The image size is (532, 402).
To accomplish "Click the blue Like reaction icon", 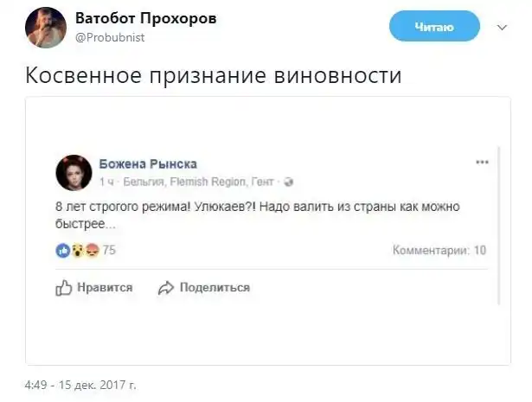I will pos(62,251).
